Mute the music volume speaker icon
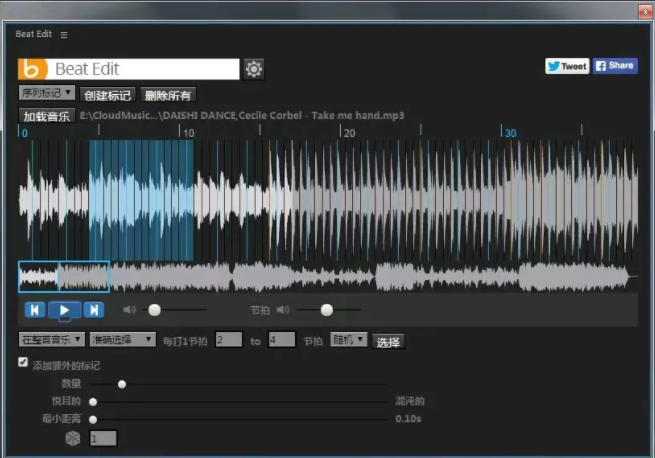Viewport: 655px width, 458px height. coord(129,310)
